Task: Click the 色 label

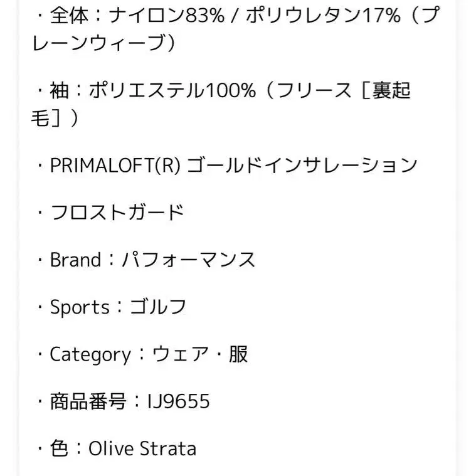Action: [x=60, y=448]
